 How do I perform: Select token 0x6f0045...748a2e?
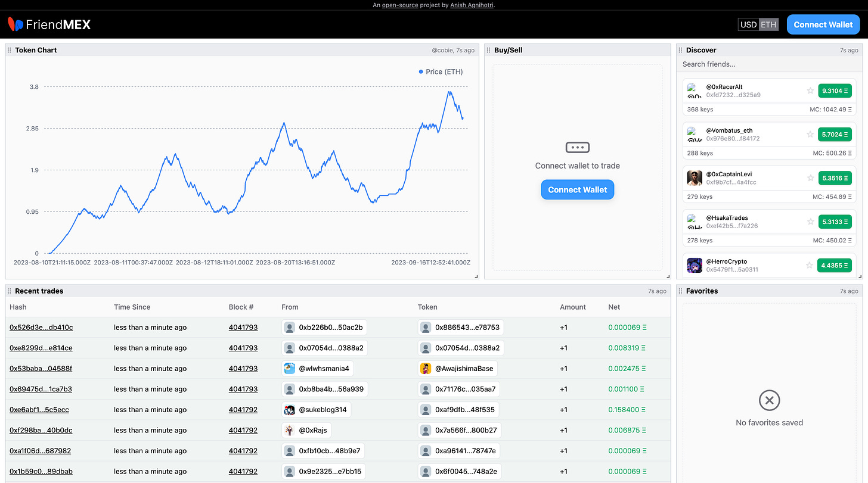coord(460,471)
